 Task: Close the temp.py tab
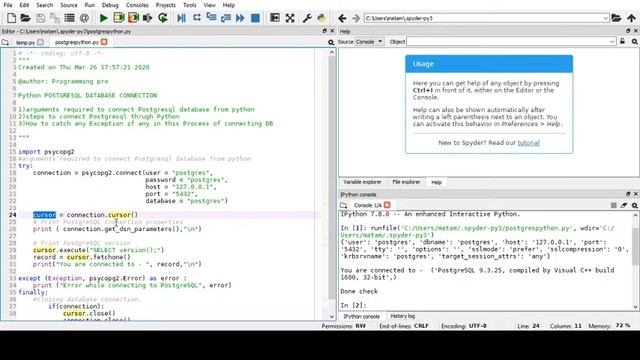pos(40,42)
